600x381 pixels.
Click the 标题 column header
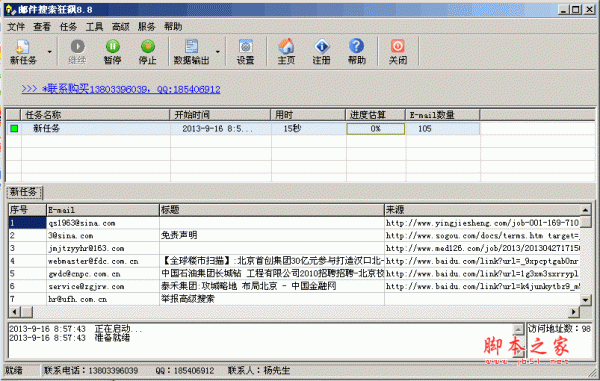pos(272,210)
